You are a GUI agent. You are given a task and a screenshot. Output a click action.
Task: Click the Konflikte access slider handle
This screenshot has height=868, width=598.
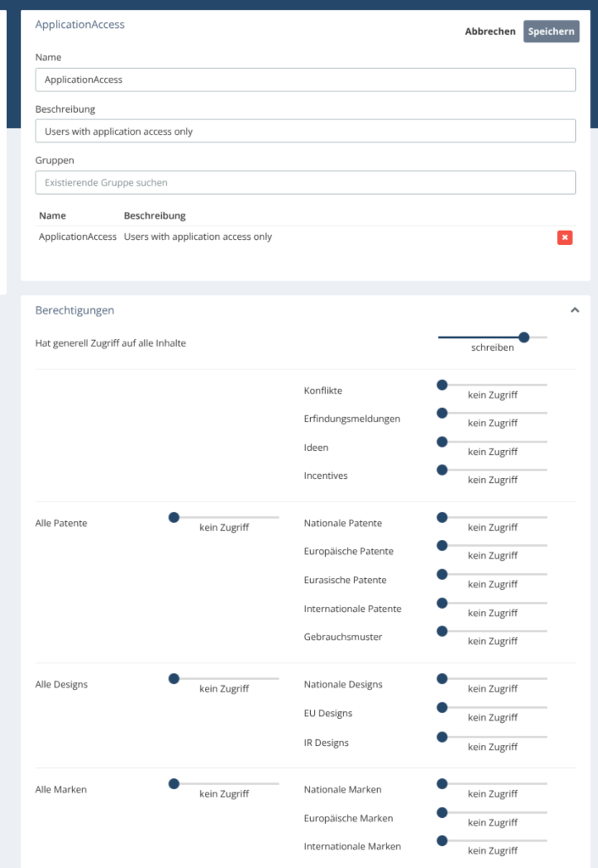pyautogui.click(x=442, y=385)
